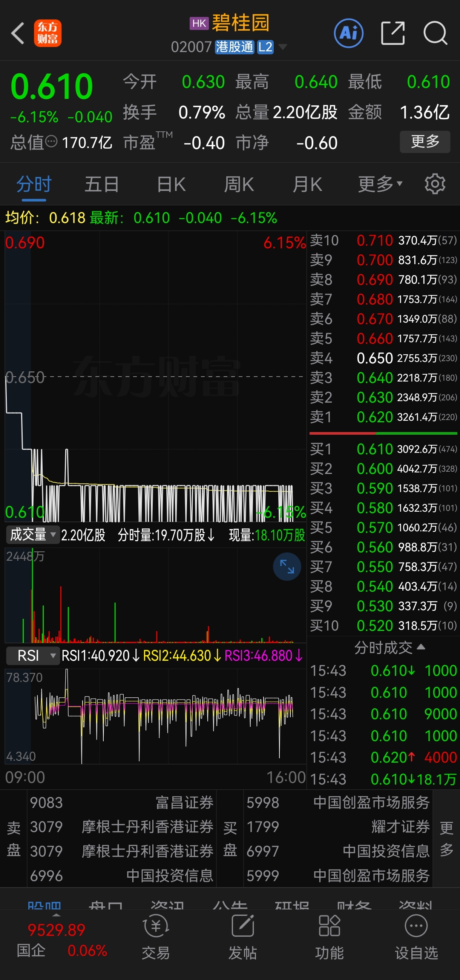Switch to the 日K tab
Screen dimensions: 460x980
[x=171, y=185]
